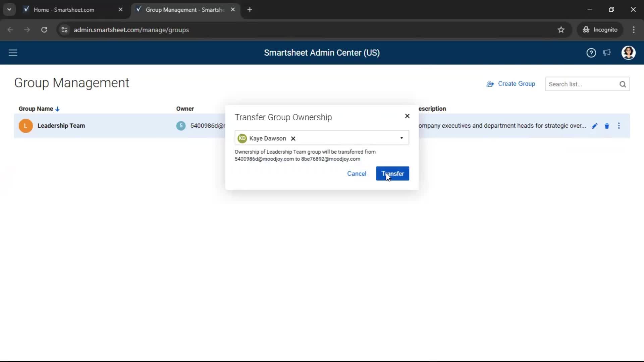
Task: Expand the owner selection dropdown
Action: (401, 138)
